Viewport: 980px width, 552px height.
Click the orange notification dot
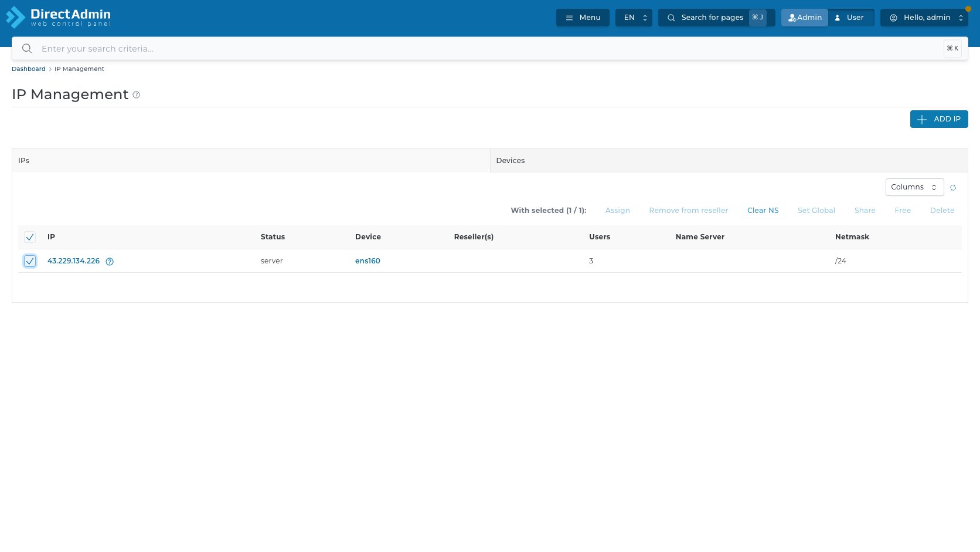tap(968, 9)
